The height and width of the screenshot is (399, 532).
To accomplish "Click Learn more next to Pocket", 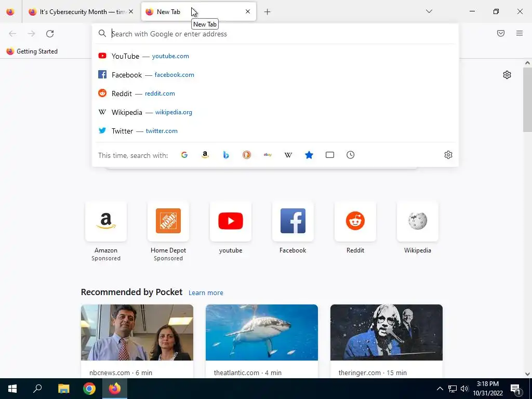I will click(x=206, y=293).
